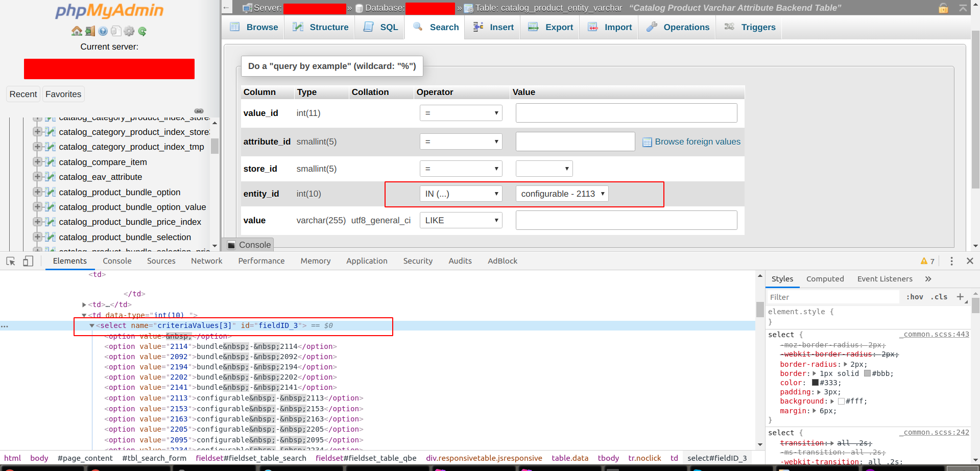Click the lock icon in the header bar
Viewport: 980px width, 471px height.
942,8
